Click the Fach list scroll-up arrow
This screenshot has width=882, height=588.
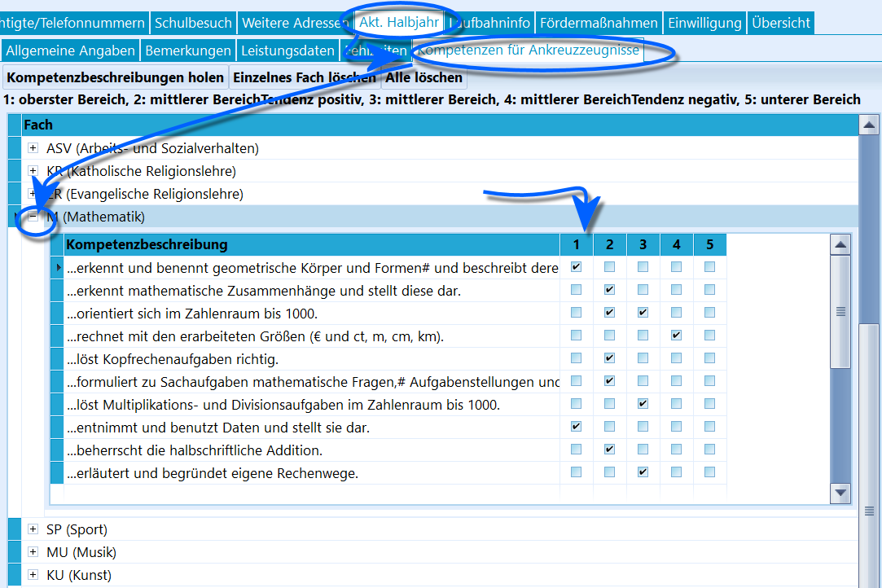869,125
